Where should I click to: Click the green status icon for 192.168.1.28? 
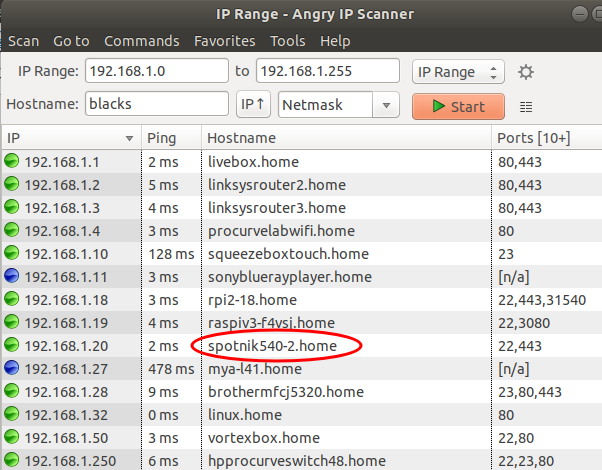(12, 391)
